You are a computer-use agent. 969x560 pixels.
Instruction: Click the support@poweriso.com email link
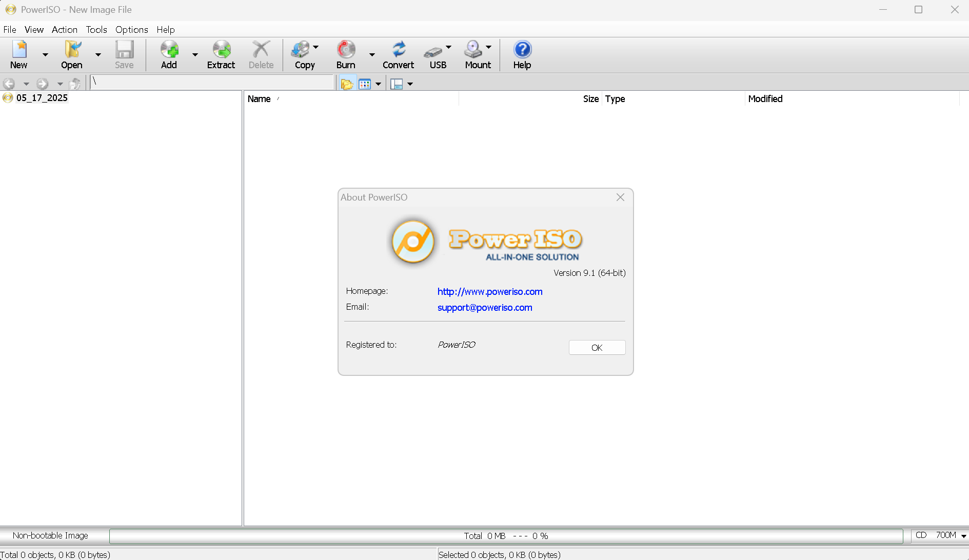[485, 308]
